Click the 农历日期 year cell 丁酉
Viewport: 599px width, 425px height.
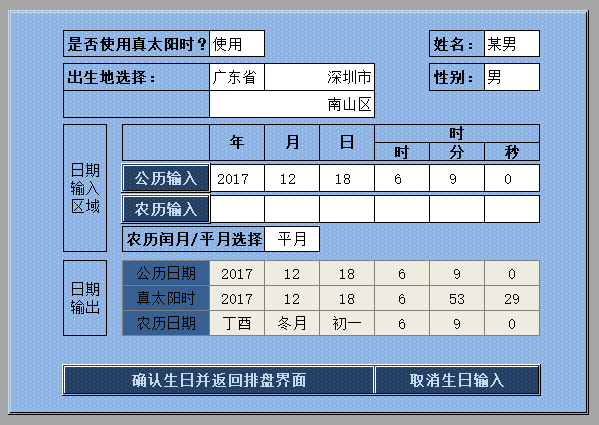point(237,323)
